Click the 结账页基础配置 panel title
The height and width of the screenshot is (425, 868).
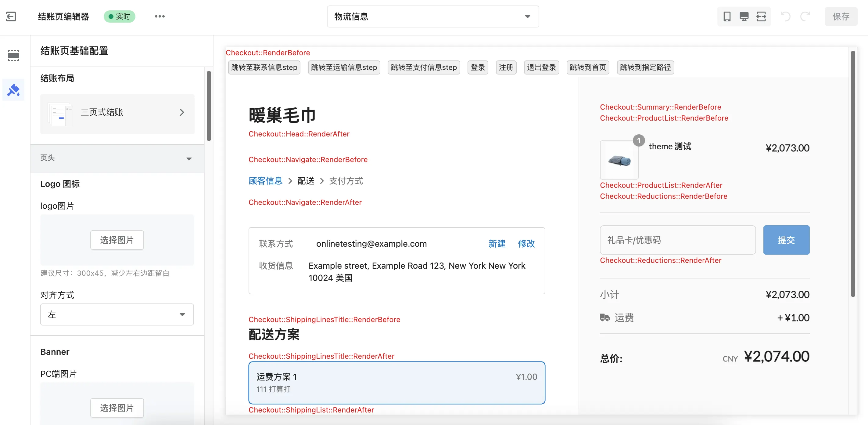pos(74,51)
